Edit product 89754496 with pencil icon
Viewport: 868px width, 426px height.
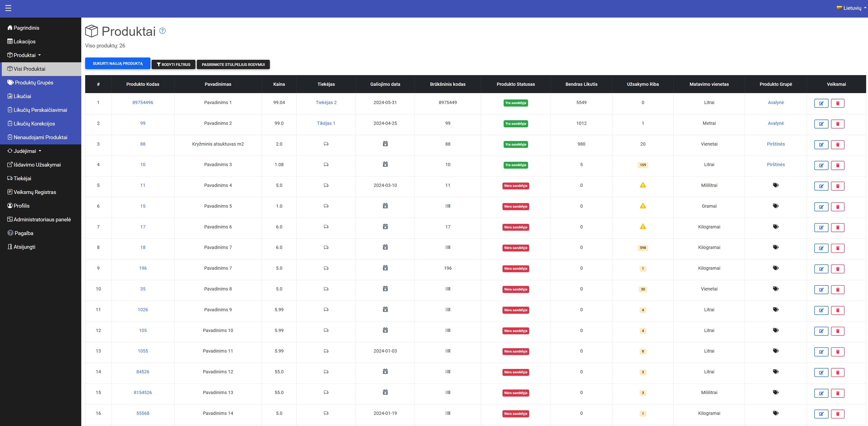pos(821,103)
